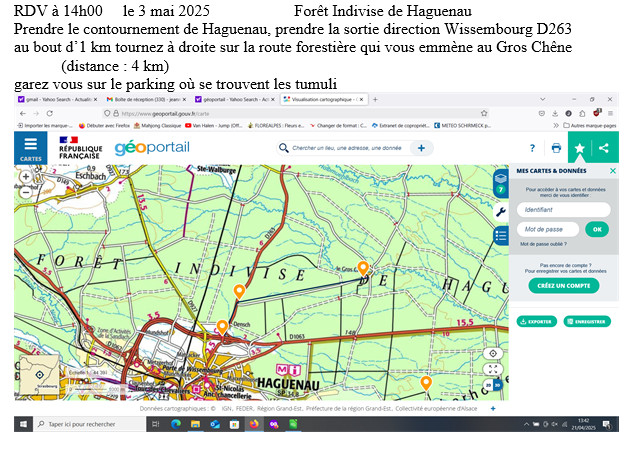
Task: Click the overview minimap thumbnail
Action: 39,375
